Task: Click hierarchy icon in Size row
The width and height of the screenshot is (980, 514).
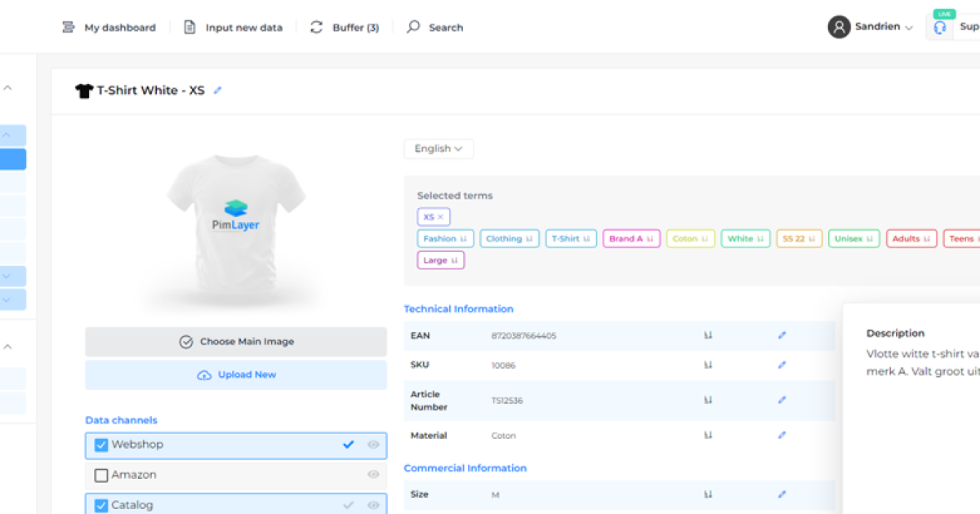Action: (x=708, y=494)
